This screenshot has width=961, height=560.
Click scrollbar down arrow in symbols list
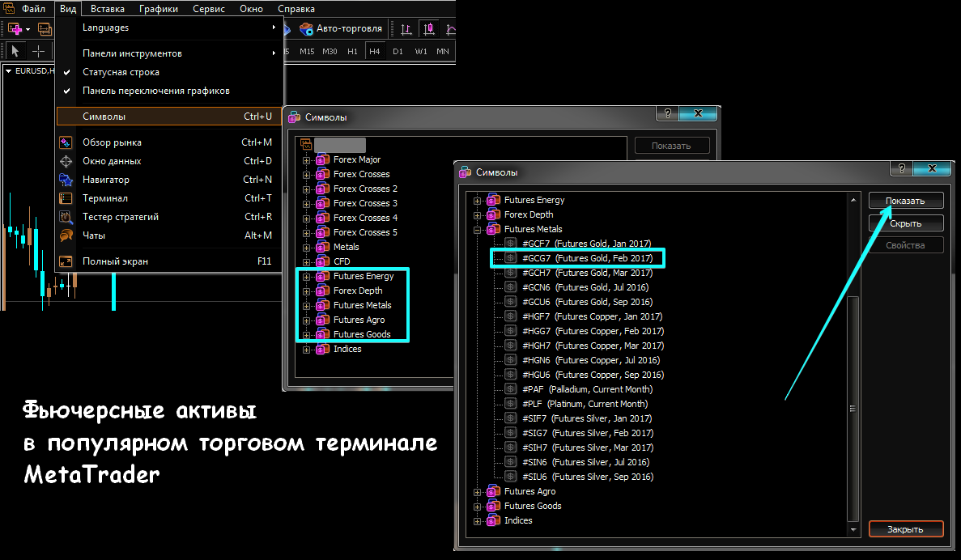coord(853,529)
